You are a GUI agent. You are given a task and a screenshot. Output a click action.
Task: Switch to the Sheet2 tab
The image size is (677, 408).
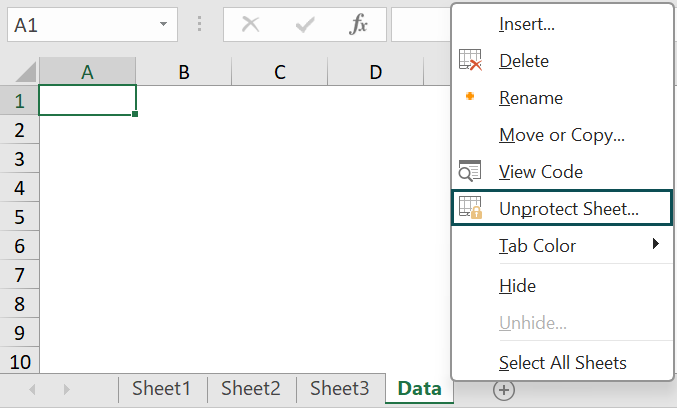[x=251, y=389]
